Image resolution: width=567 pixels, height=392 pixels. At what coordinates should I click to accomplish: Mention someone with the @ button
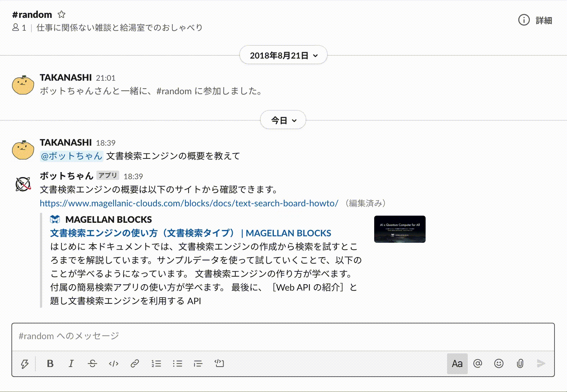(478, 363)
